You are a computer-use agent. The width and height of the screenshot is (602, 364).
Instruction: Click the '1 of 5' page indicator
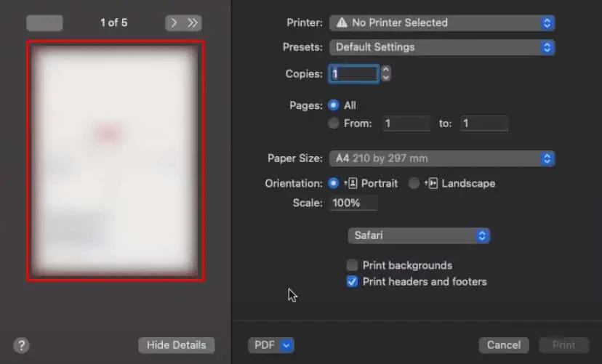point(113,23)
